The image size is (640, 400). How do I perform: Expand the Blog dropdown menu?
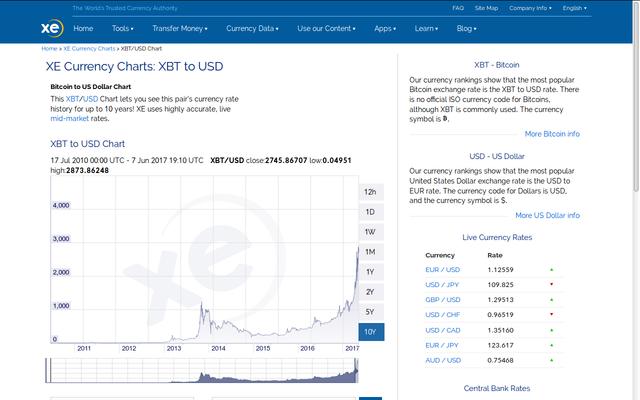(466, 29)
